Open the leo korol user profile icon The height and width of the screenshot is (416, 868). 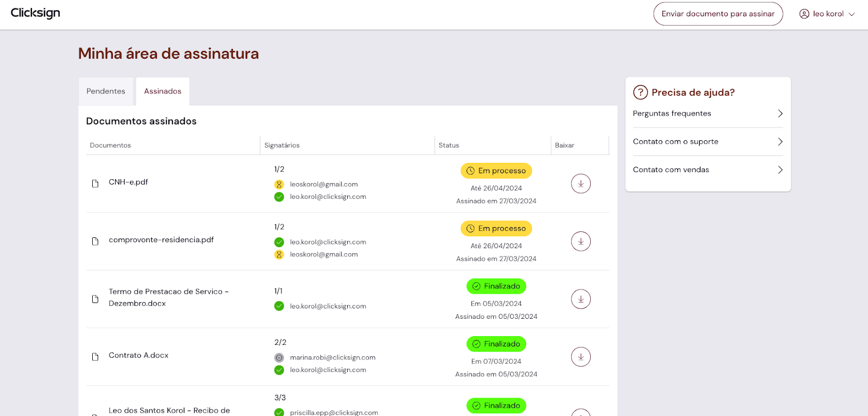(x=804, y=14)
